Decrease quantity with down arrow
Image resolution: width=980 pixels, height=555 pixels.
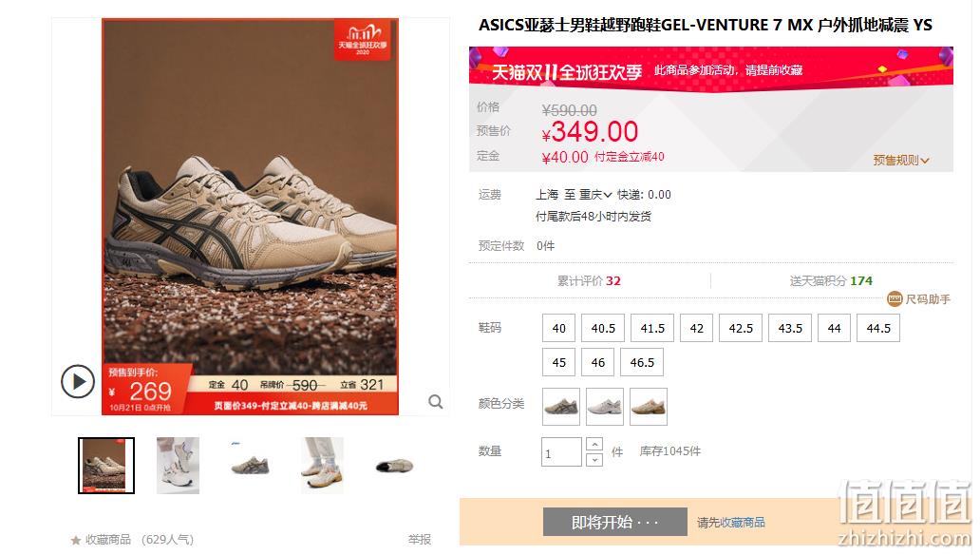(594, 459)
